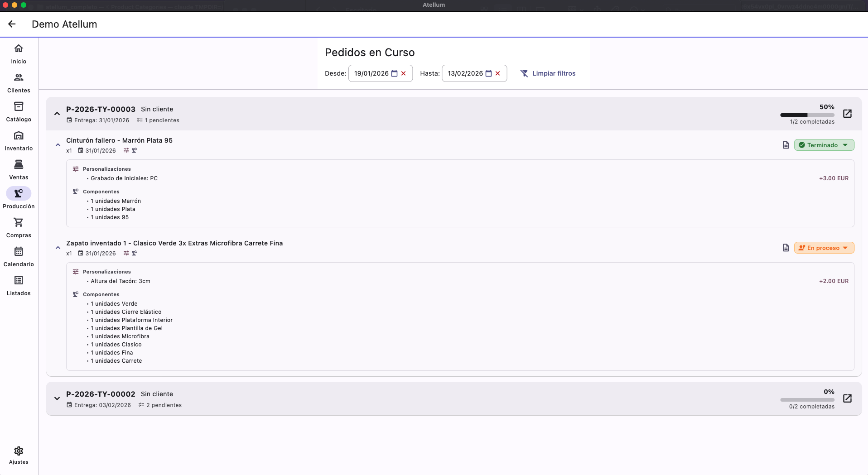Click '1 unidades Marrón' component
This screenshot has width=868, height=475.
(x=116, y=201)
